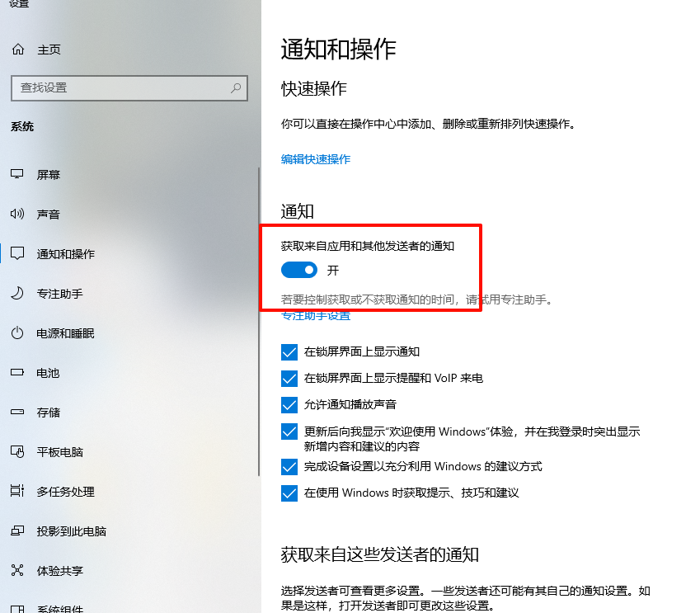Uncheck 允许通知播放声音 checkbox
The image size is (700, 613).
click(289, 405)
